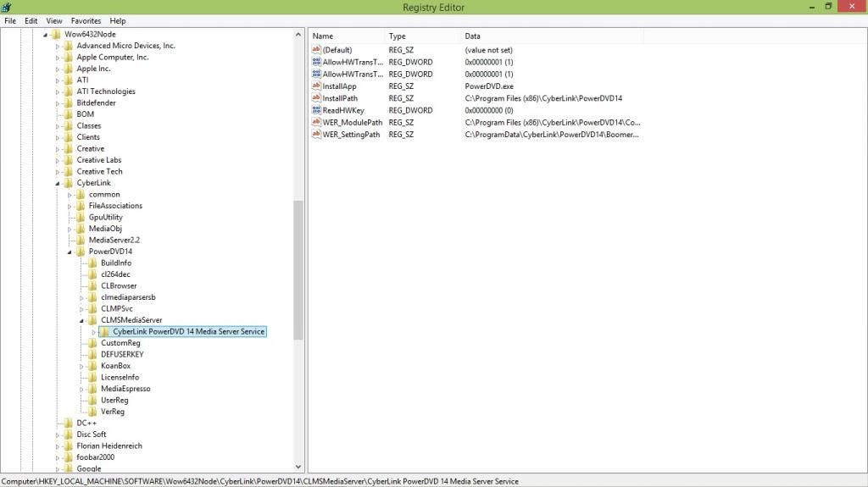This screenshot has height=487, width=868.
Task: Collapse the CyberLink key
Action: point(57,183)
